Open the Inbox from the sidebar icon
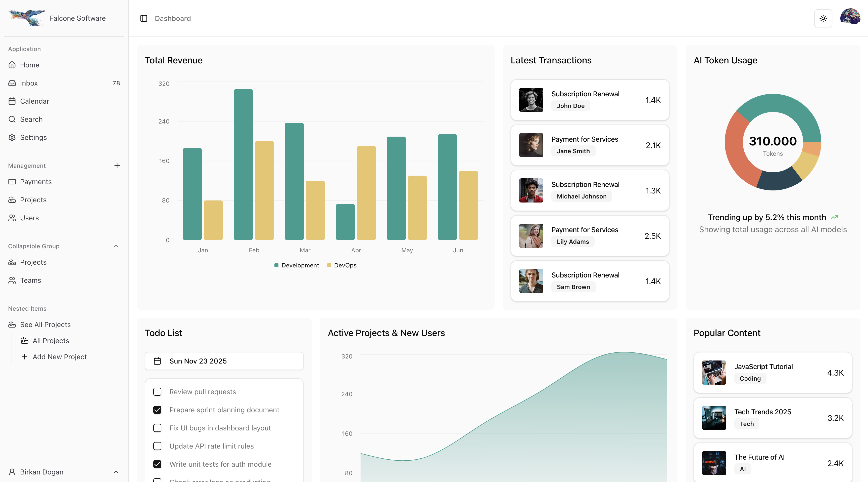 tap(12, 83)
